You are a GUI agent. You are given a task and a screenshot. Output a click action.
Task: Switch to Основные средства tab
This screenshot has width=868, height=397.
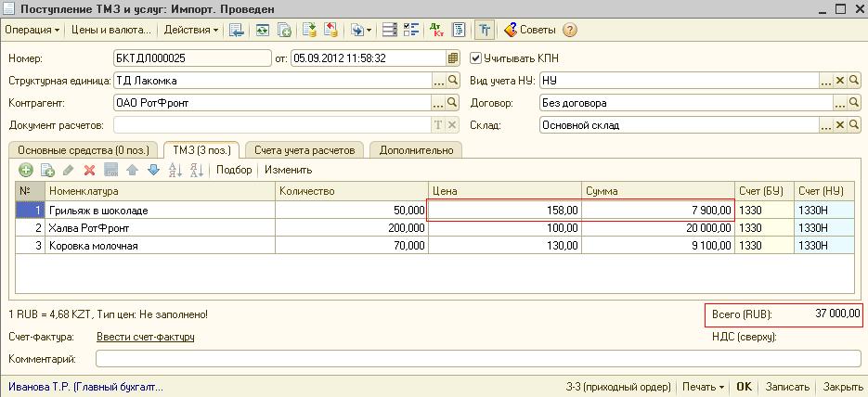83,149
